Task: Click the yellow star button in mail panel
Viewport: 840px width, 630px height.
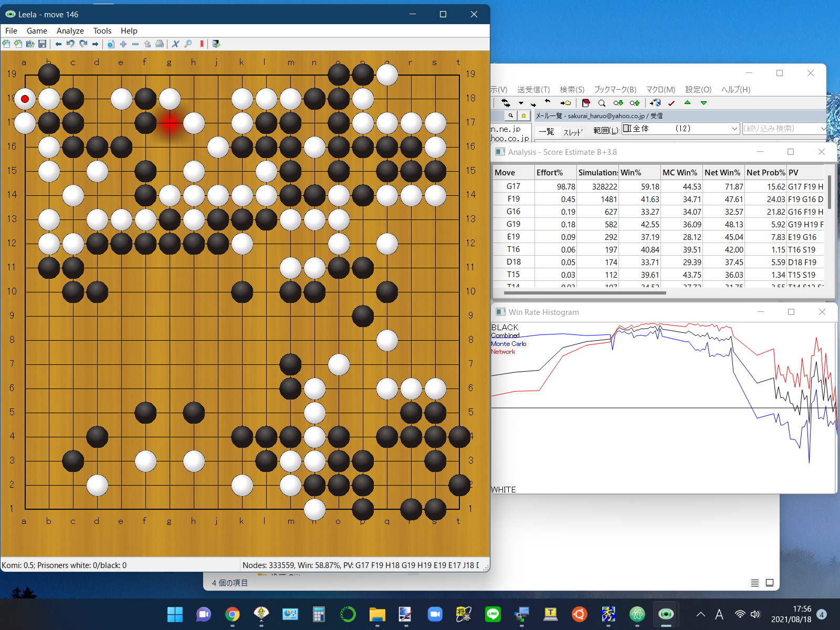Action: tap(523, 115)
